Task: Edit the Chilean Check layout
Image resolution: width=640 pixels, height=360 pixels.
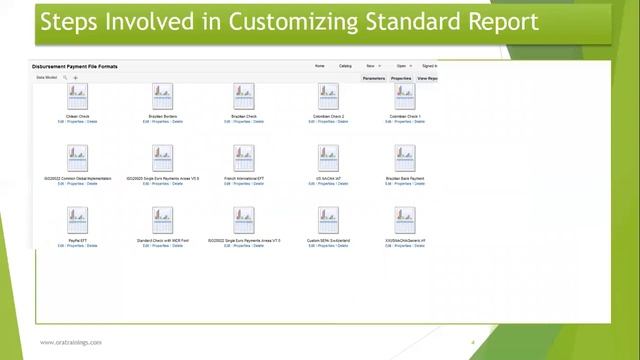Action: pyautogui.click(x=61, y=122)
